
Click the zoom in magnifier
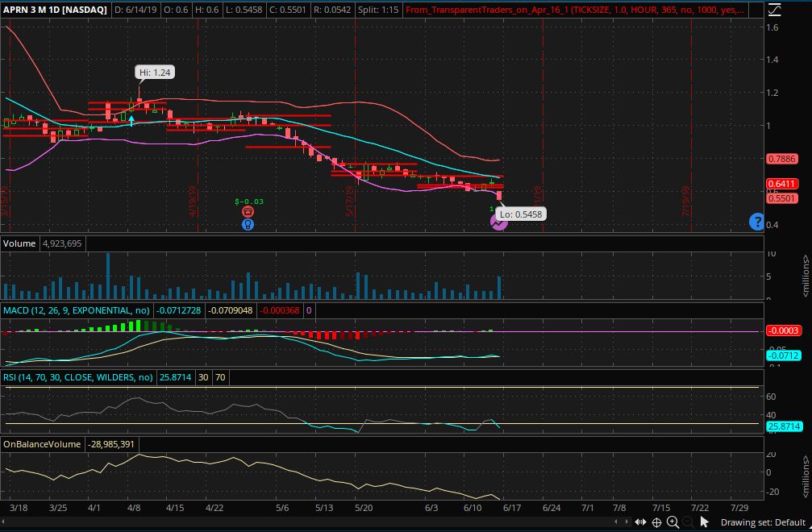click(x=673, y=522)
